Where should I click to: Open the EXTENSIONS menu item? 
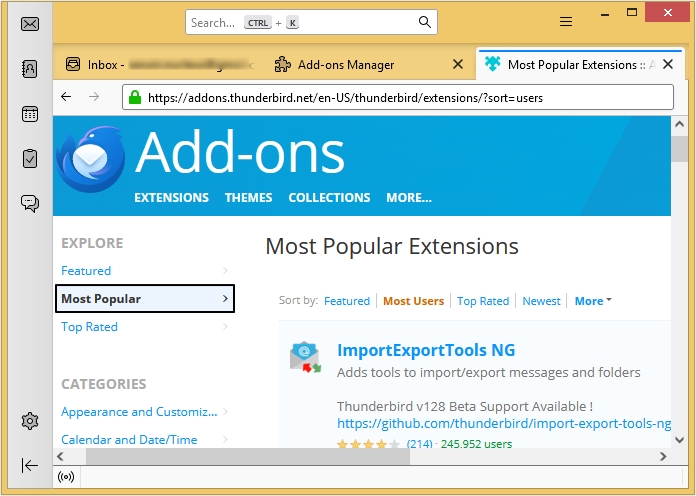coord(171,198)
